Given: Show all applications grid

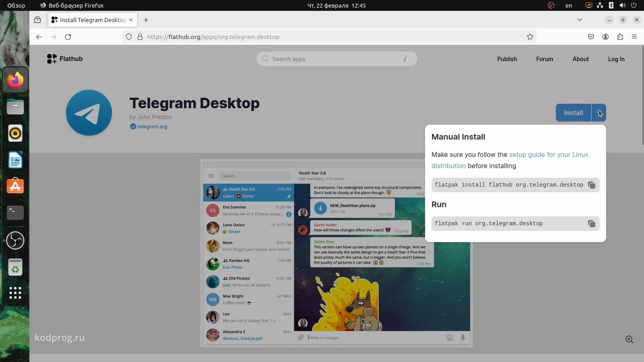Looking at the screenshot, I should [15, 293].
